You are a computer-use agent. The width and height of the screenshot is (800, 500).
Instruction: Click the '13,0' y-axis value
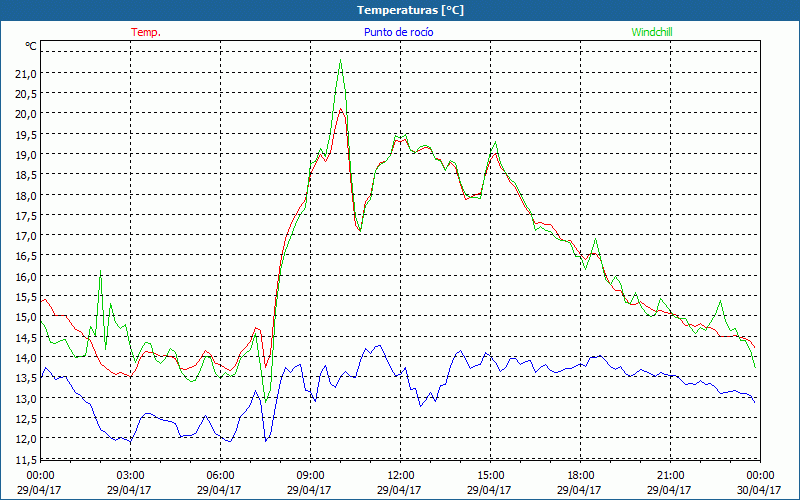click(x=26, y=398)
